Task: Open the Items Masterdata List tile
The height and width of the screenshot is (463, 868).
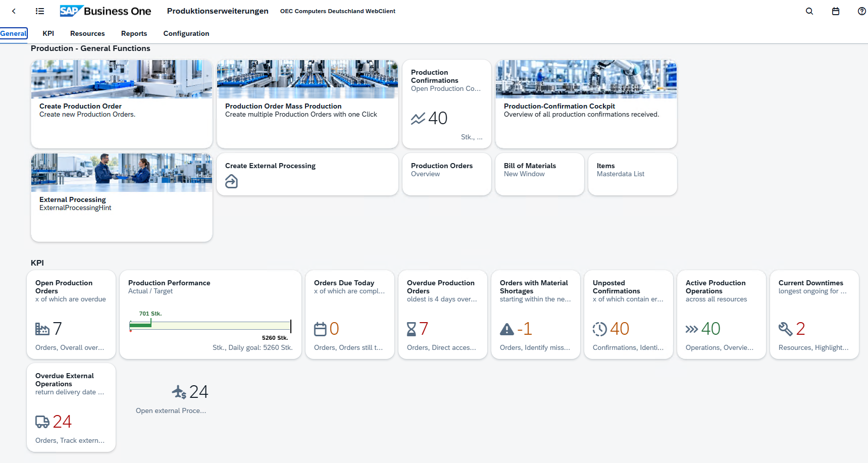Action: point(633,174)
